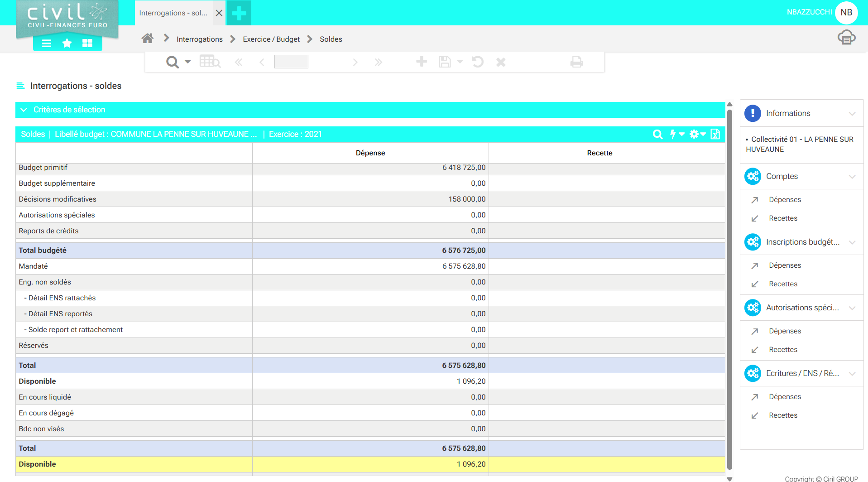
Task: Select the Interrogations - sol... tab
Action: click(x=173, y=13)
